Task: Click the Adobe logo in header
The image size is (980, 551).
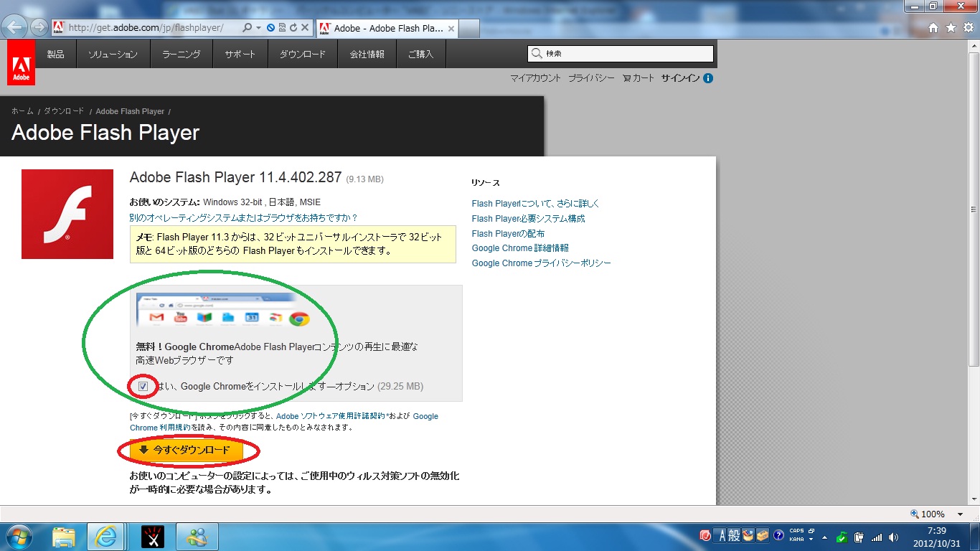Action: tap(21, 62)
